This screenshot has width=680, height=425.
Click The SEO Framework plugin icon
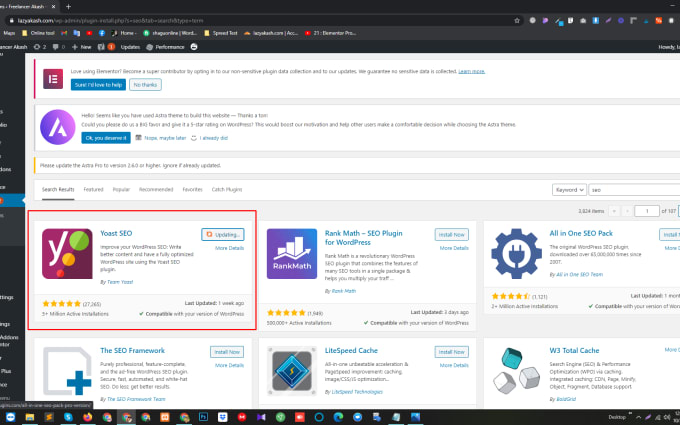[67, 371]
